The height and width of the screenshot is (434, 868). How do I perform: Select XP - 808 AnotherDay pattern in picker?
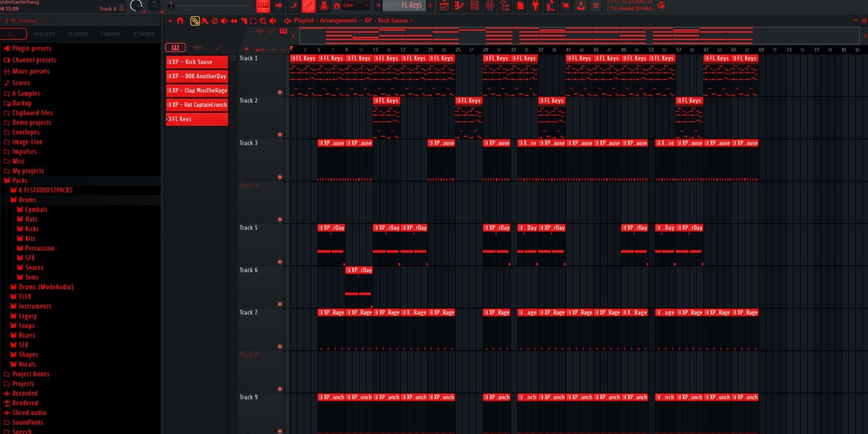[x=197, y=76]
